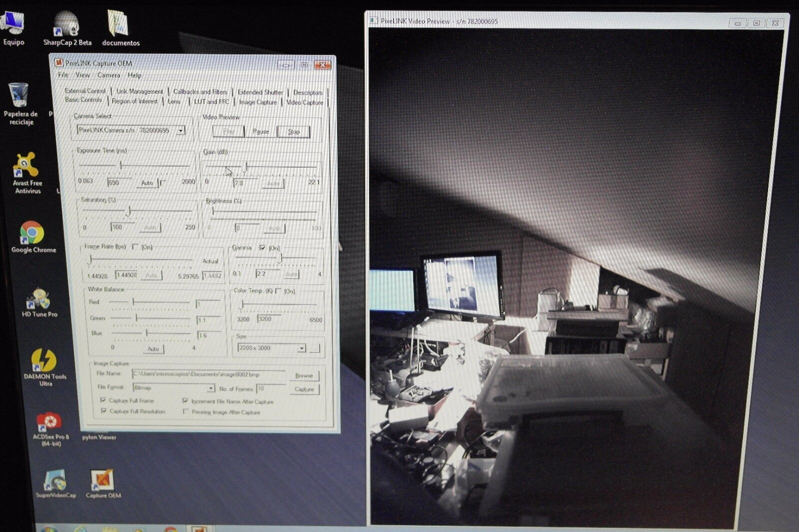Viewport: 799px width, 532px height.
Task: Enable the Color Temp On checkbox
Action: click(278, 291)
